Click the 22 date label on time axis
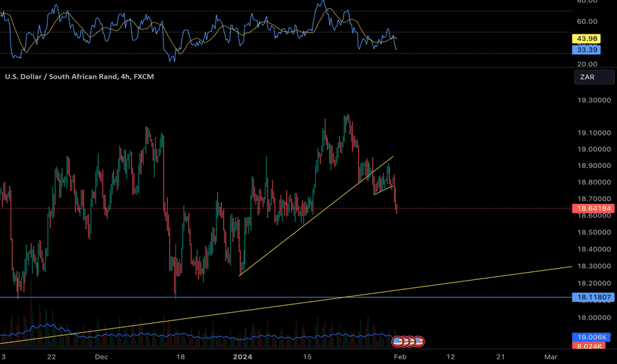The width and height of the screenshot is (617, 364). (x=51, y=357)
